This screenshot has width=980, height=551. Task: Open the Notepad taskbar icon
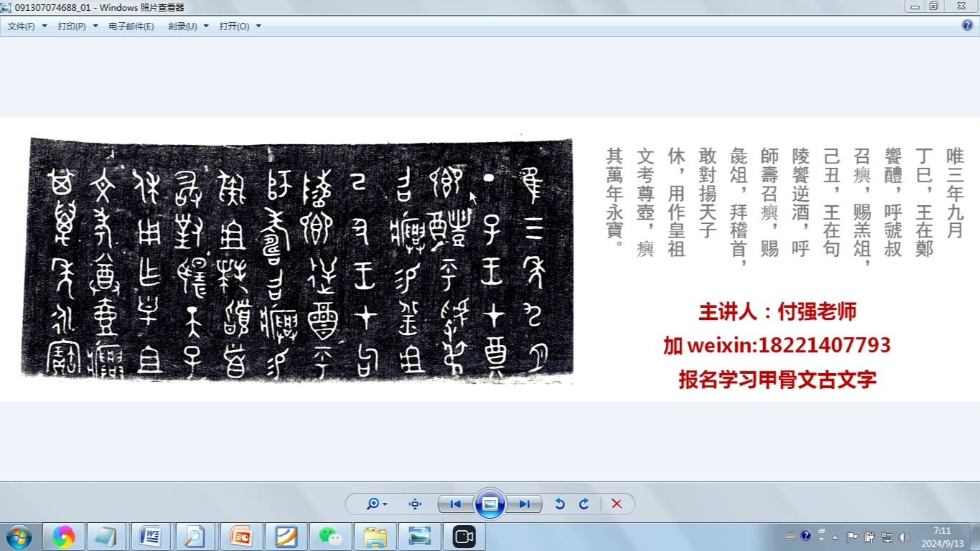pyautogui.click(x=106, y=537)
